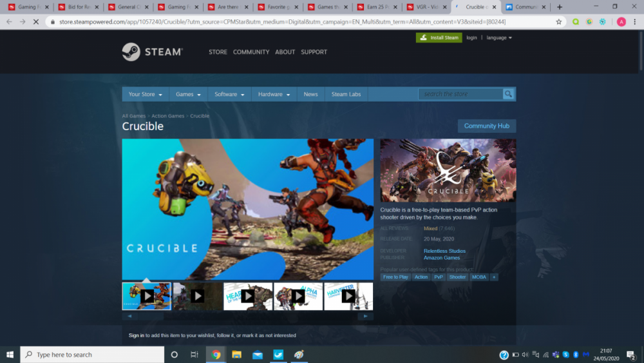Open SUPPORT in top navigation
The image size is (644, 363).
[314, 52]
